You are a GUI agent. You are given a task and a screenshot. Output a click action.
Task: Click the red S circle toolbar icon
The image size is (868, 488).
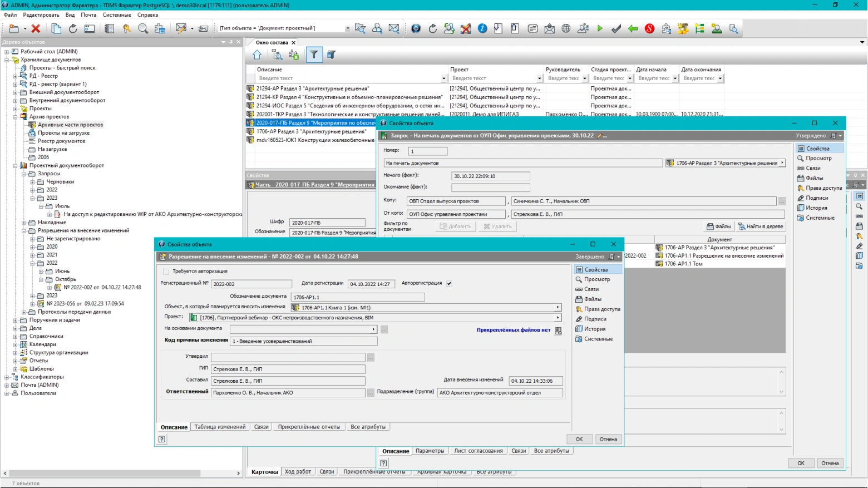649,28
